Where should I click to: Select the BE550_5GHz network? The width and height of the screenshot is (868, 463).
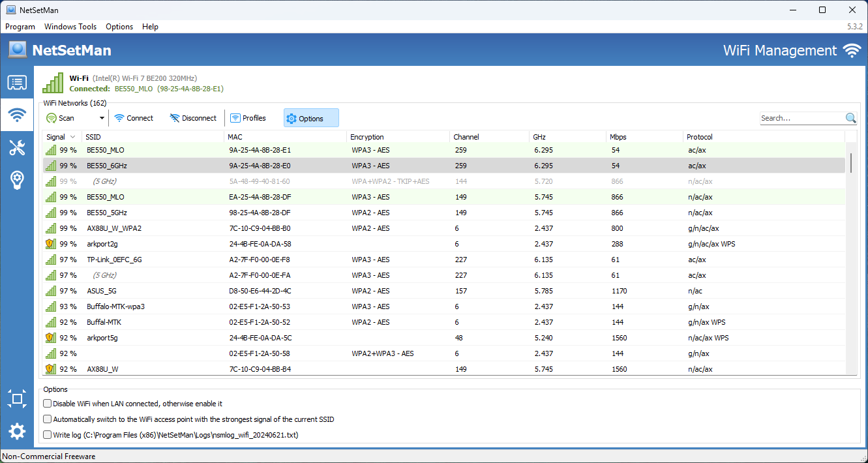tap(444, 213)
